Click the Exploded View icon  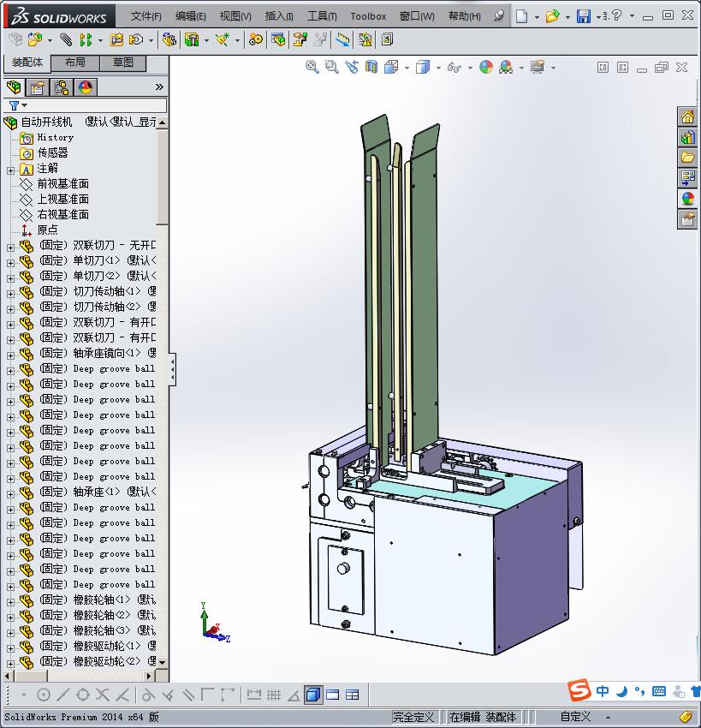coord(300,40)
